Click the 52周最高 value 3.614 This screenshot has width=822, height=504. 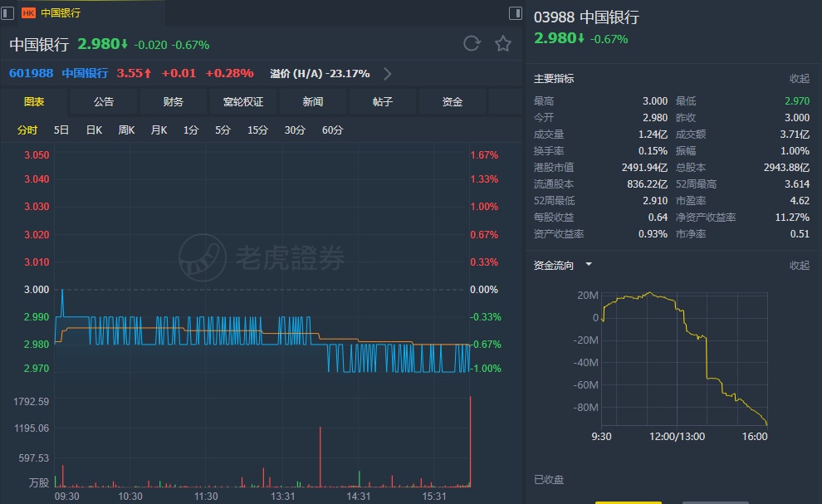pos(797,184)
